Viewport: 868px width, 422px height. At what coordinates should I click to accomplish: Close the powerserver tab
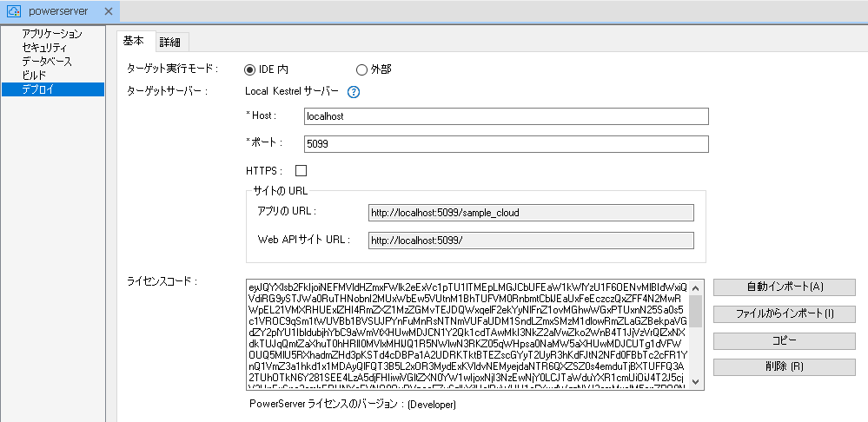click(x=108, y=11)
